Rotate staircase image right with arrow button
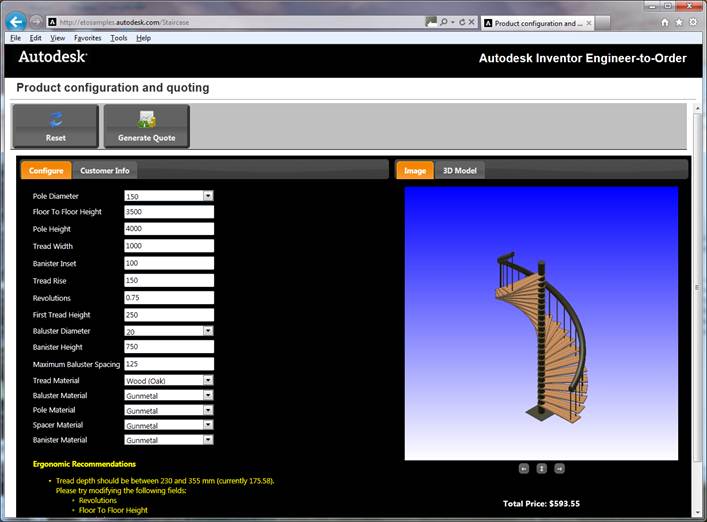The height and width of the screenshot is (522, 707). click(x=559, y=469)
